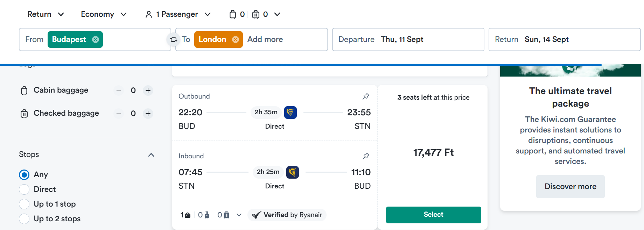Screen dimensions: 644x230
Task: Increase checked baggage count
Action: point(148,114)
